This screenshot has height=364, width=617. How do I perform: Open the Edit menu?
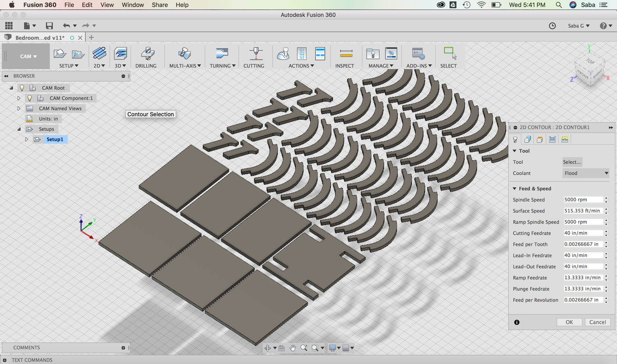click(87, 5)
